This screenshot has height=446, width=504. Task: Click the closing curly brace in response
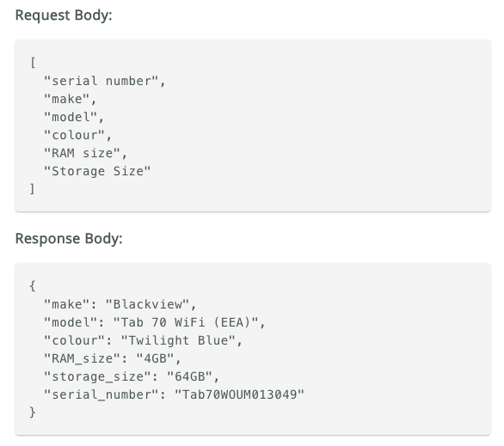33,412
